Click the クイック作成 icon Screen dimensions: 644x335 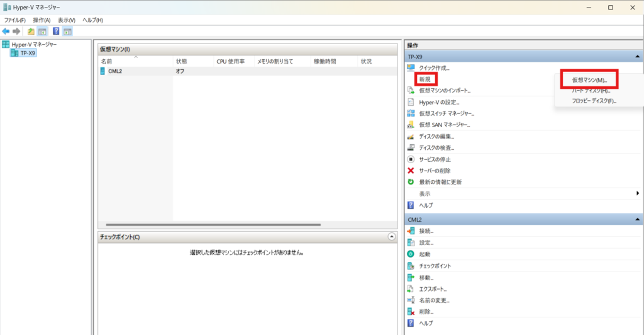click(x=411, y=68)
